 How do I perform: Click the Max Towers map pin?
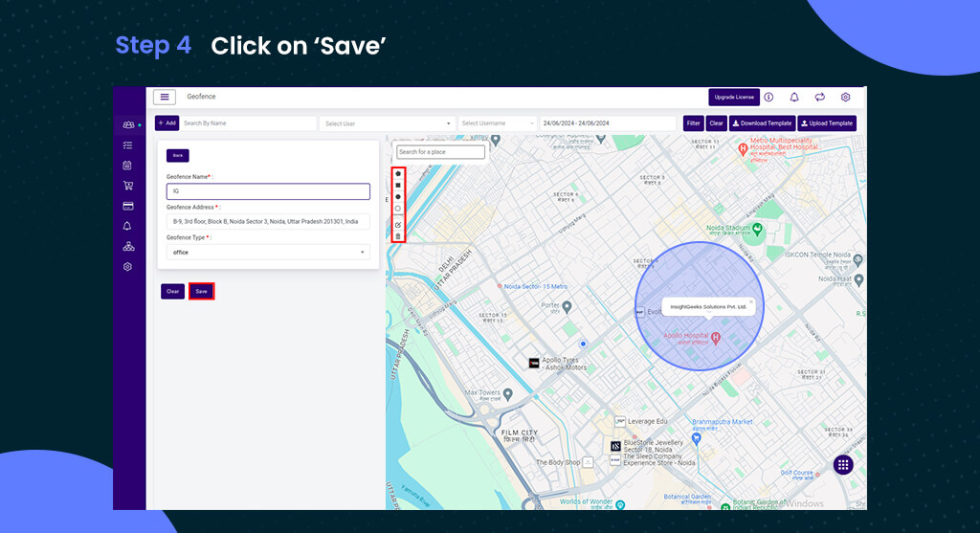pyautogui.click(x=508, y=394)
